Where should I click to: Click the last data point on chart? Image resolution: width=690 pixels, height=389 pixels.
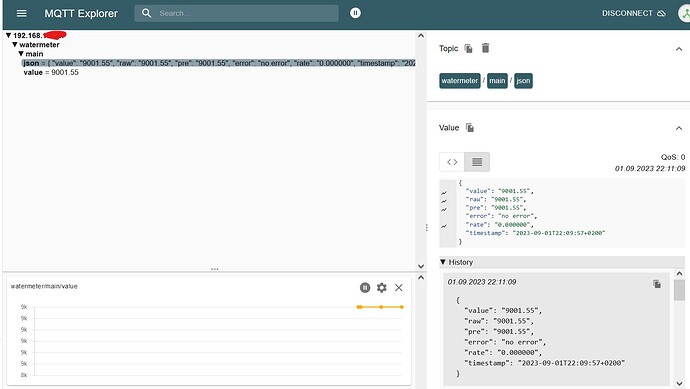(401, 307)
